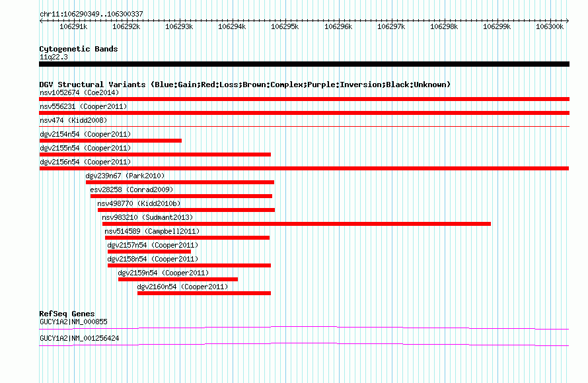Click the red bar for dgv2160n54
Image resolution: width=588 pixels, height=383 pixels.
tap(204, 293)
